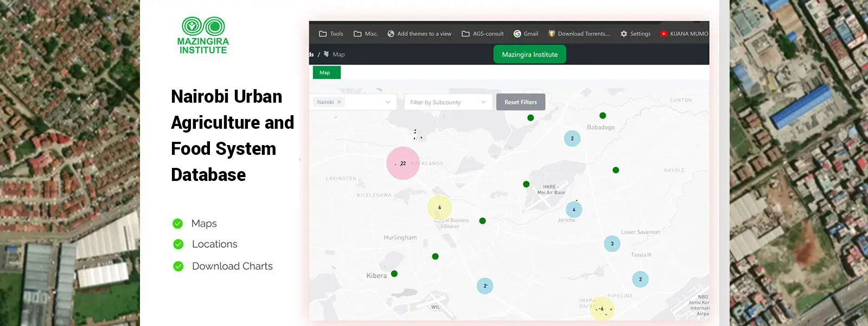Click the Mazingira Institute logo
The image size is (868, 326).
tap(203, 35)
